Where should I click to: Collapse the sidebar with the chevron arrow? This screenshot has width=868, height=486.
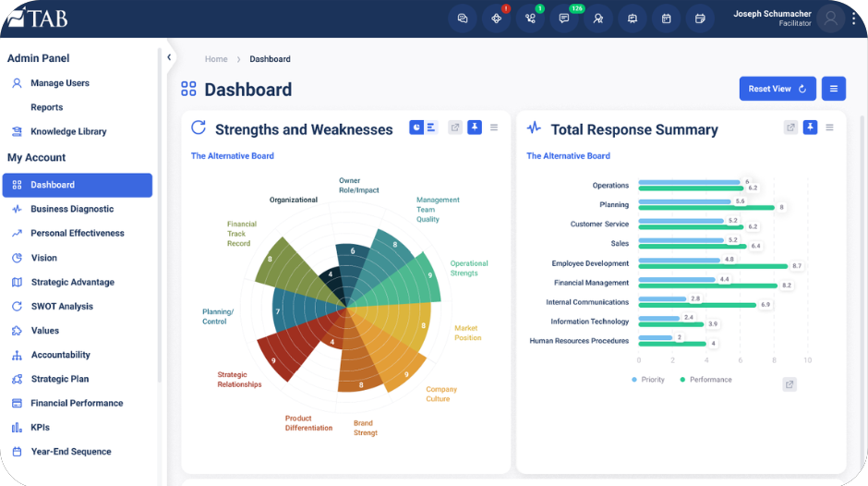coord(169,57)
